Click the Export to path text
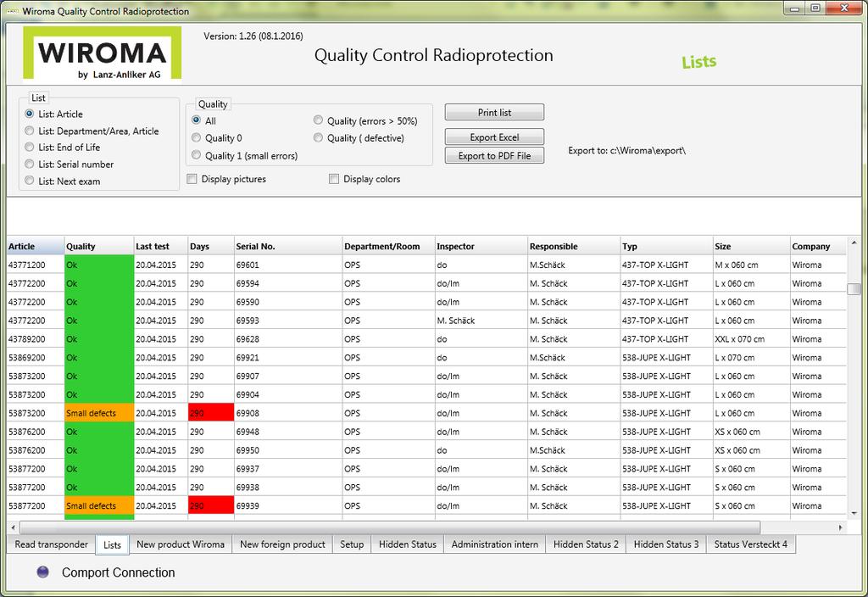The height and width of the screenshot is (597, 868). click(626, 150)
